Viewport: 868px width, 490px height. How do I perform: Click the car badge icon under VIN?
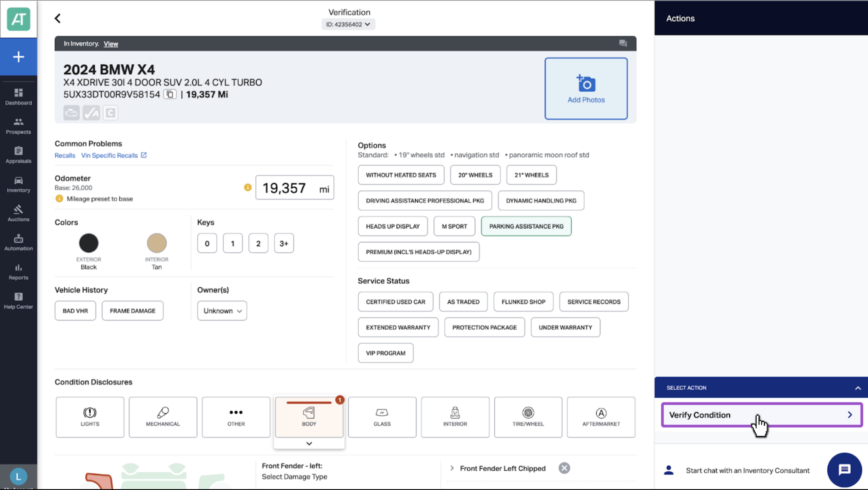point(72,113)
